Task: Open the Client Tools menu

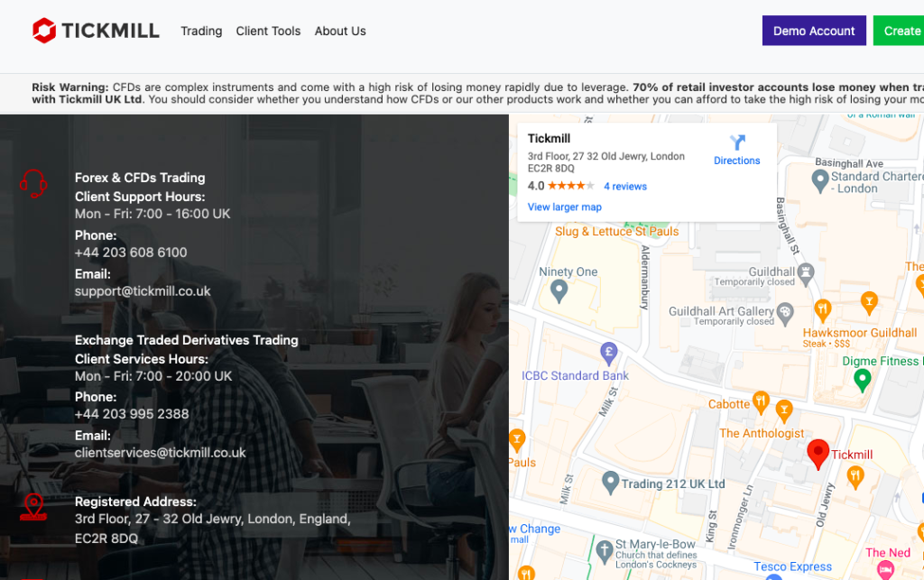Action: [268, 31]
